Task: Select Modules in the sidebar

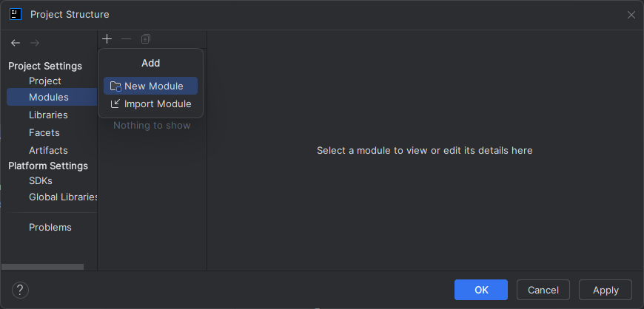Action: point(49,98)
